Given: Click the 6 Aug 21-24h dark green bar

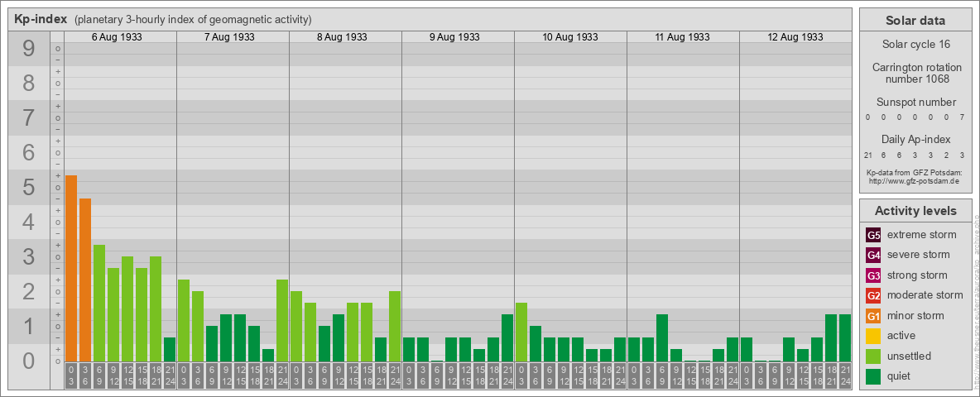Looking at the screenshot, I should pos(170,350).
